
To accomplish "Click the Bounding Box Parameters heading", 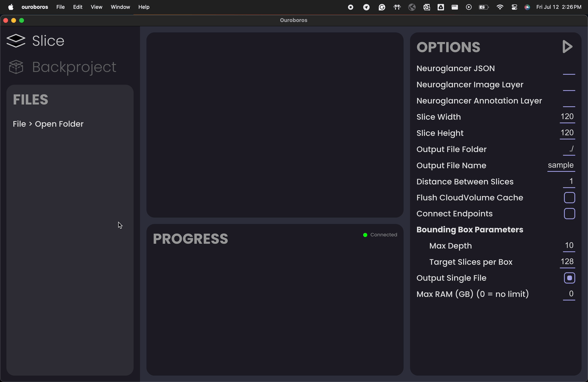I will tap(470, 230).
